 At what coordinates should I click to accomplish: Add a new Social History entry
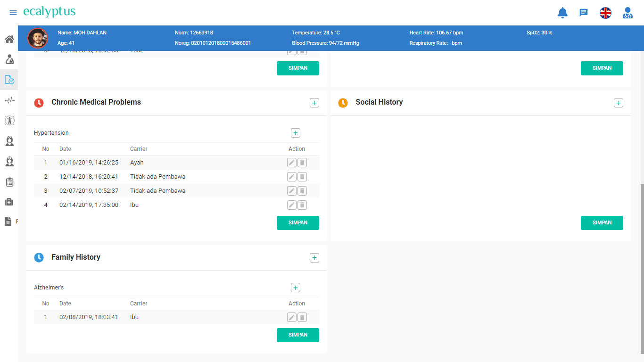pyautogui.click(x=619, y=103)
